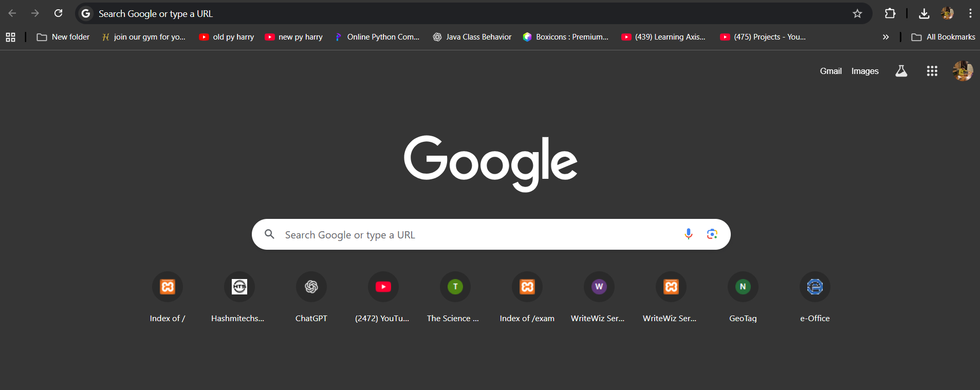Open tab groups grid in bookmarks bar

[10, 37]
